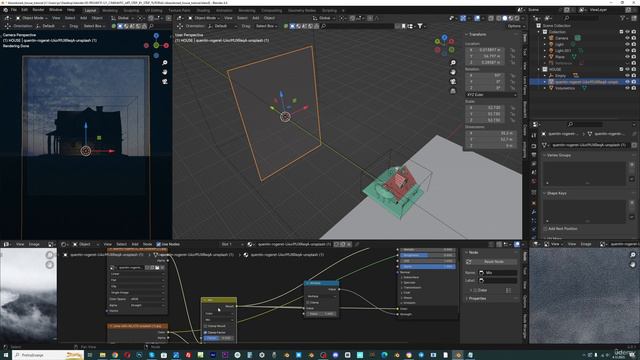The width and height of the screenshot is (640, 360).
Task: Open Object Mode dropdown in main viewport
Action: pos(204,18)
